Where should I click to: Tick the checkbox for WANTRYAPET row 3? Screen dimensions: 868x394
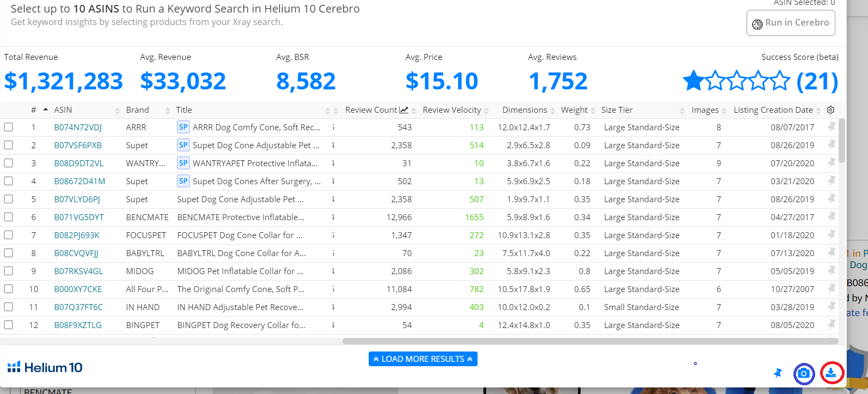tap(9, 163)
